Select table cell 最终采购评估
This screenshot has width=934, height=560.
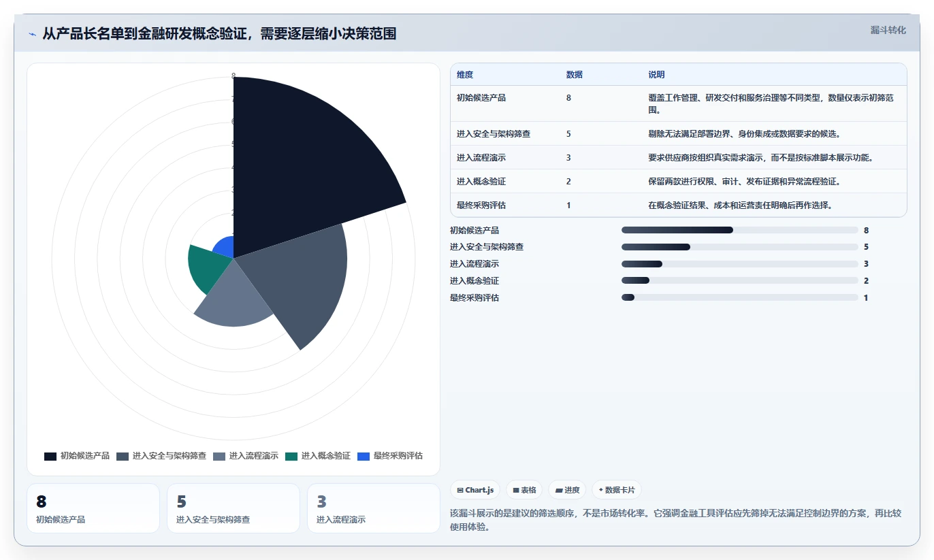481,205
